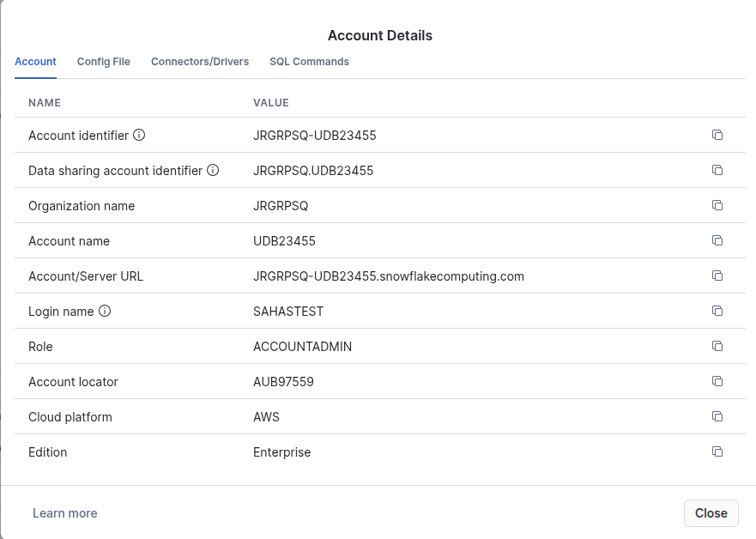The image size is (756, 539).
Task: Close the Account Details dialog
Action: click(711, 513)
